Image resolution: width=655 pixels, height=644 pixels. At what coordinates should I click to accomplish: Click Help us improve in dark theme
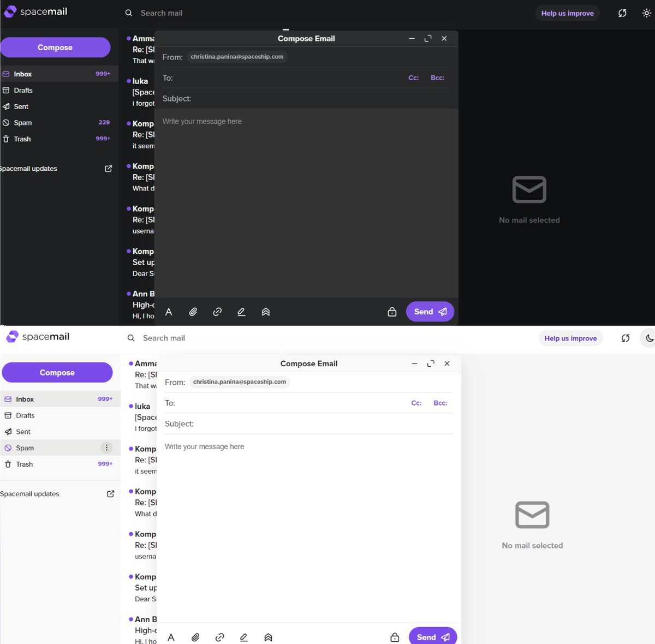pos(568,13)
